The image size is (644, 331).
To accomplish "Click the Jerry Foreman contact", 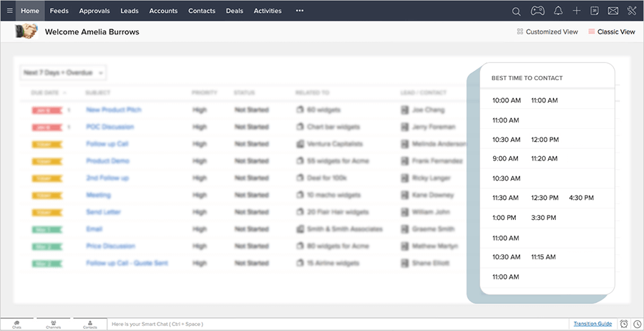I will point(434,127).
